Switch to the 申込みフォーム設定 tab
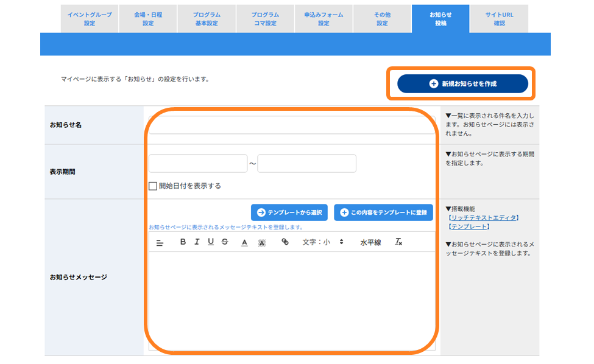 click(324, 19)
